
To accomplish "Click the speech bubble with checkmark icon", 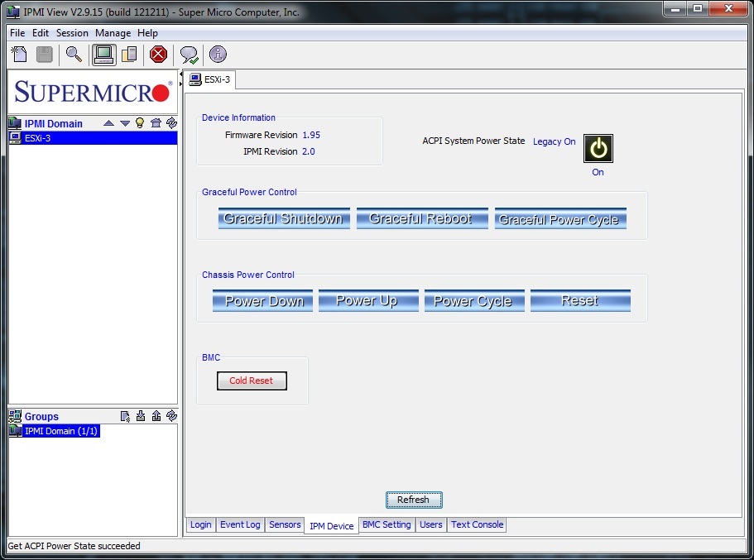I will (189, 55).
